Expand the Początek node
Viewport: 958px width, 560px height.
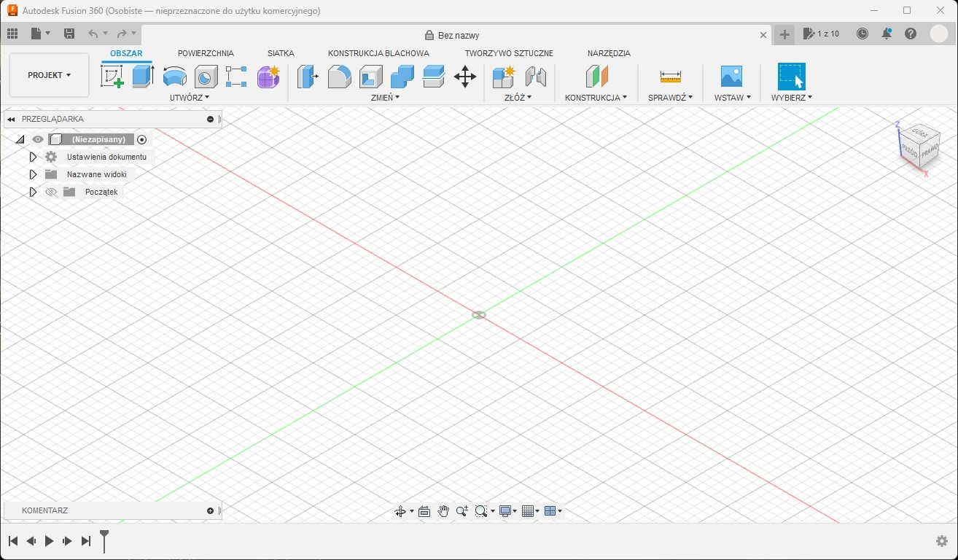tap(33, 192)
